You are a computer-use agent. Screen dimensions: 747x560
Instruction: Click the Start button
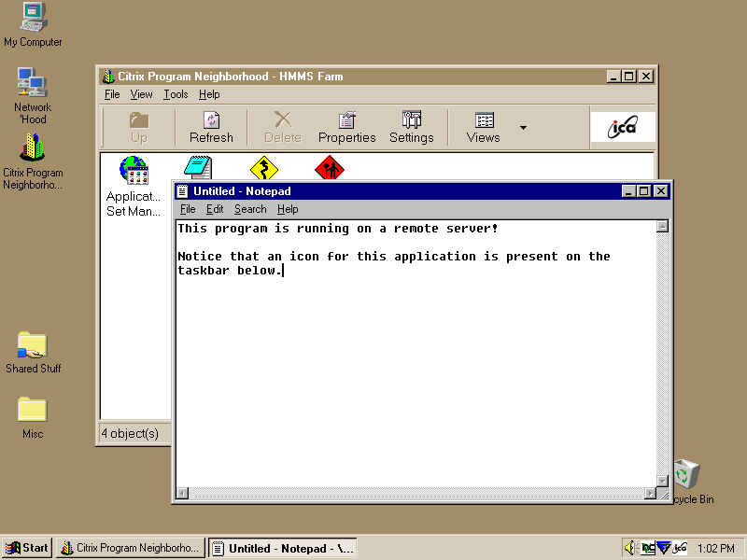pyautogui.click(x=27, y=548)
